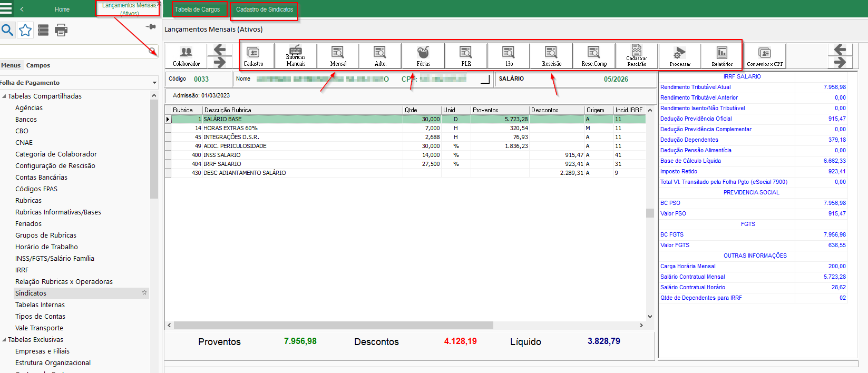
Task: Toggle the sidebar pin icon
Action: [151, 26]
